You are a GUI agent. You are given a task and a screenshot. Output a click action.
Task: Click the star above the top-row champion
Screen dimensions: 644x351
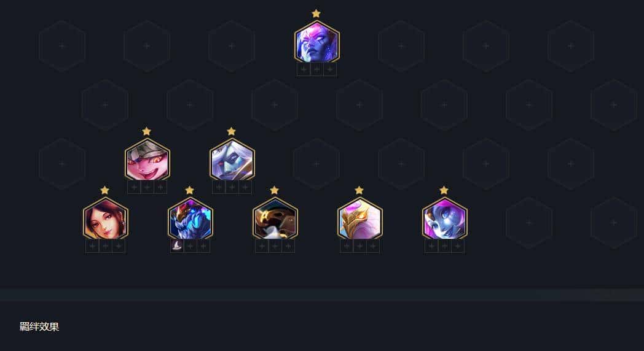point(316,13)
